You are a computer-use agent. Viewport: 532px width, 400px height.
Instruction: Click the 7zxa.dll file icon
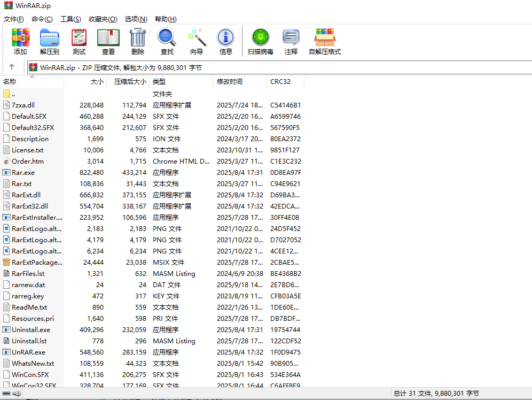coord(6,105)
